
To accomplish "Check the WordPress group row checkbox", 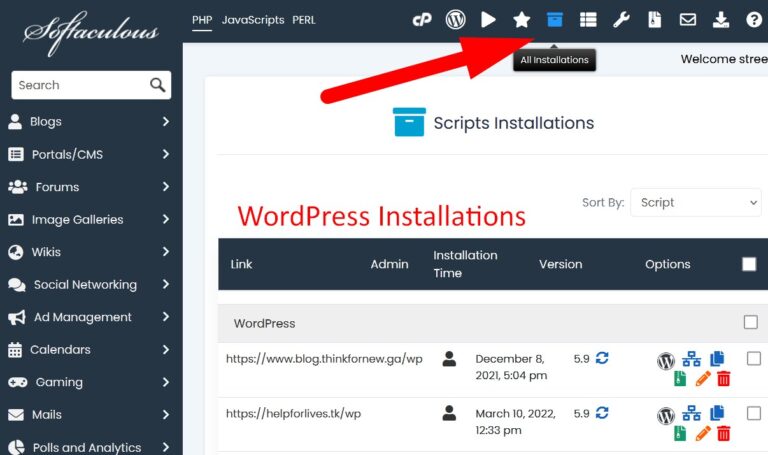I will tap(751, 322).
